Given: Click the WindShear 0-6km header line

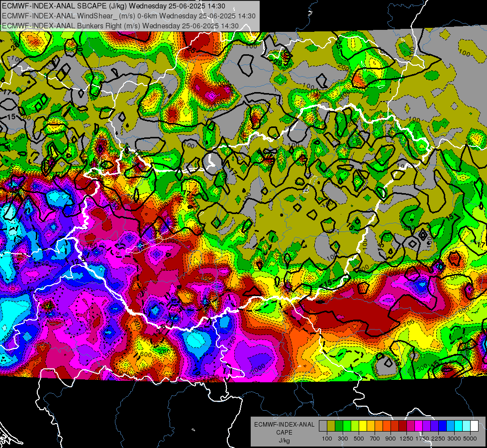Looking at the screenshot, I should [x=128, y=16].
